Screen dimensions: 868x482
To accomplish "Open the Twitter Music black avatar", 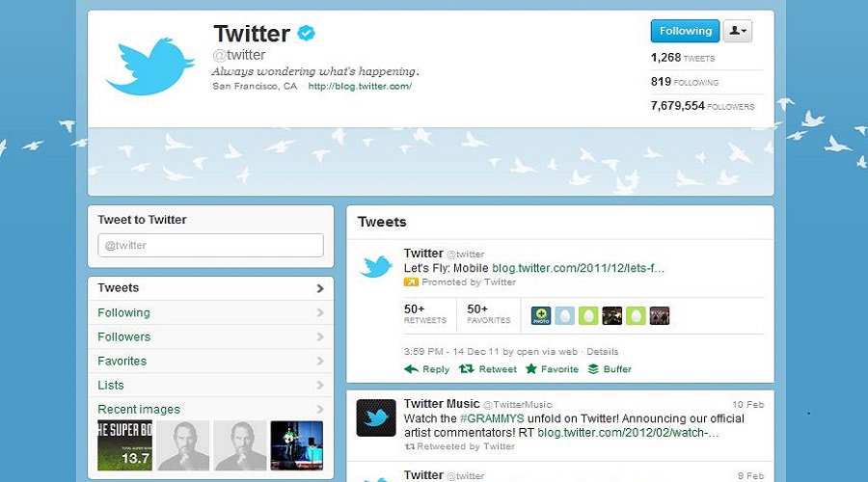I will tap(376, 417).
